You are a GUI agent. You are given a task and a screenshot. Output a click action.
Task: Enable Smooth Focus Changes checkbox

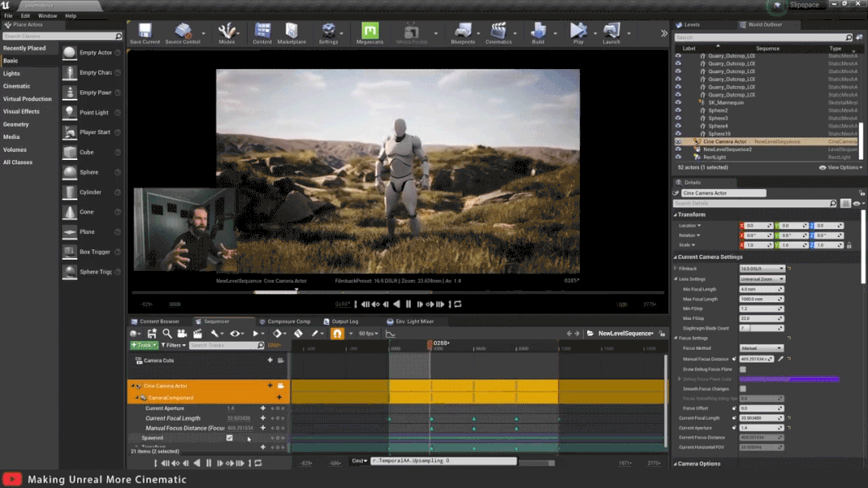point(743,388)
